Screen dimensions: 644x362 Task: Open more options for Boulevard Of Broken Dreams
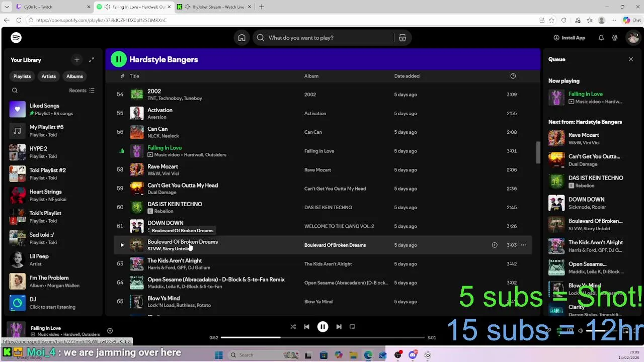[x=523, y=245]
